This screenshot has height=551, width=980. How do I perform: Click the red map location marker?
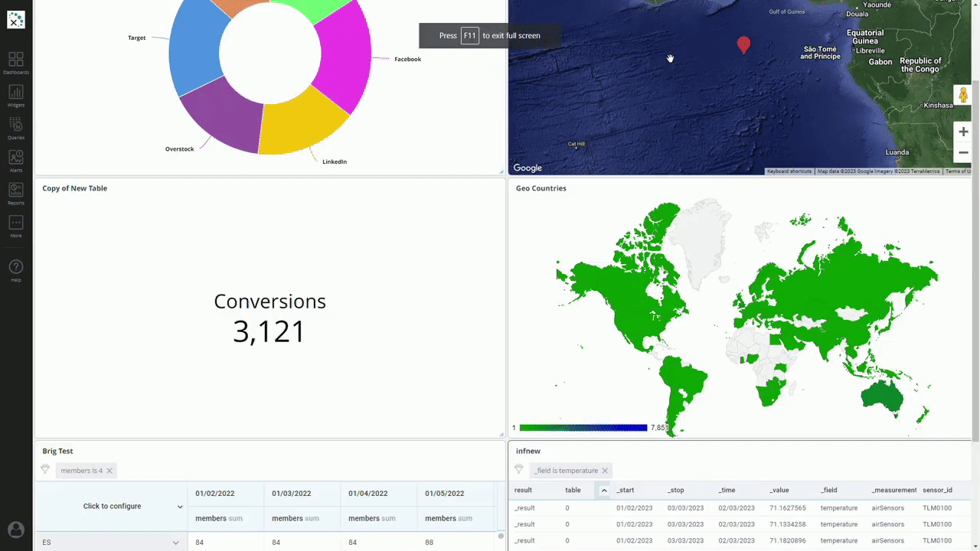[x=743, y=45]
